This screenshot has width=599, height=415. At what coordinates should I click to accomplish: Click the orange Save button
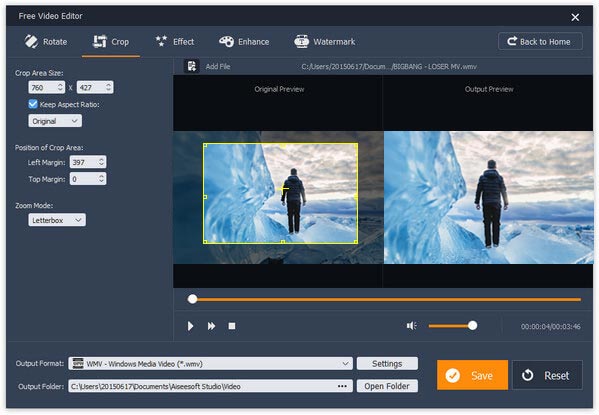coord(473,375)
